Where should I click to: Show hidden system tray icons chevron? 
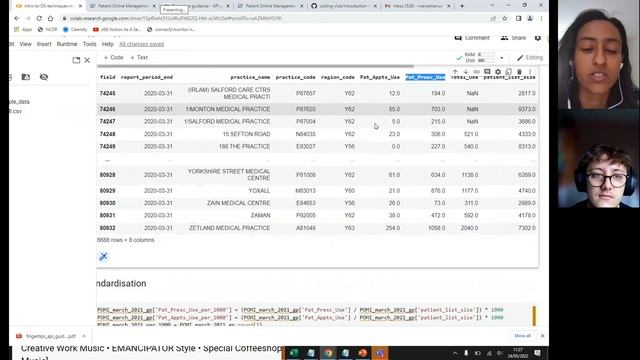click(x=455, y=353)
